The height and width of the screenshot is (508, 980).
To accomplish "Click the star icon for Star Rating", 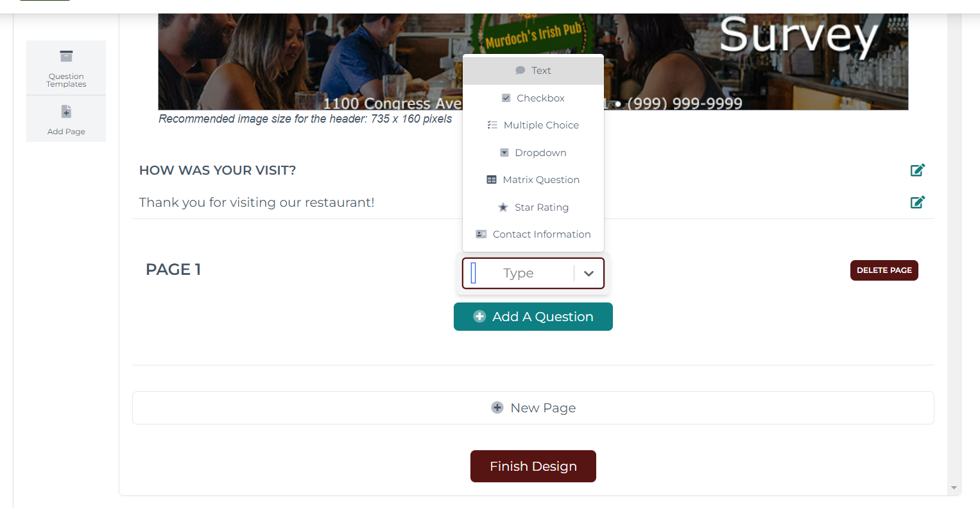I will pos(503,207).
